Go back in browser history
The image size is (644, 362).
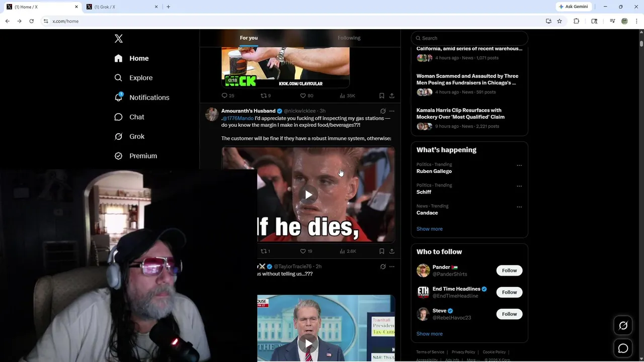point(7,21)
